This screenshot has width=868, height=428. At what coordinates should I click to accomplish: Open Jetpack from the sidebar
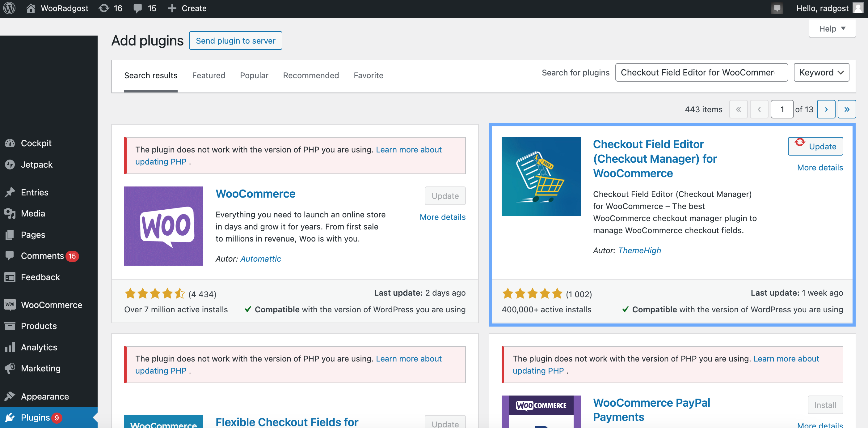(x=36, y=165)
